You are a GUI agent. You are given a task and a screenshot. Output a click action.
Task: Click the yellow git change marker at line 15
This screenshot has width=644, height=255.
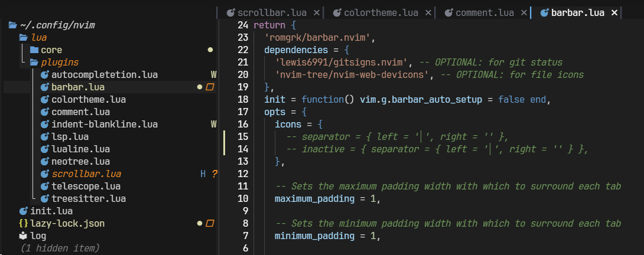224,137
